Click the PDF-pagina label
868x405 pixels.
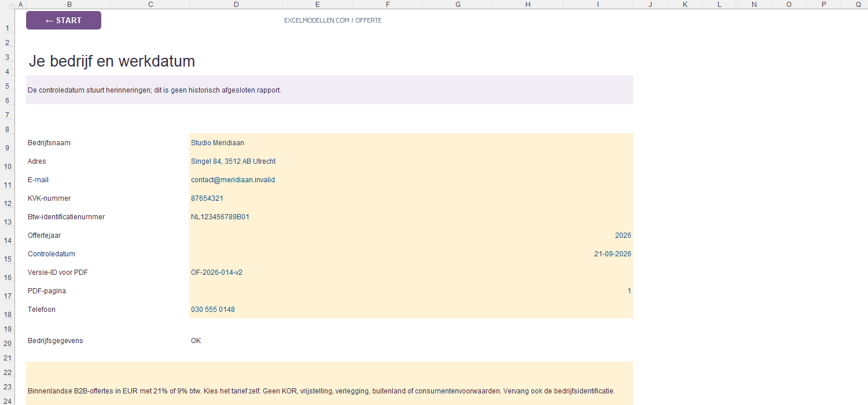tap(47, 291)
